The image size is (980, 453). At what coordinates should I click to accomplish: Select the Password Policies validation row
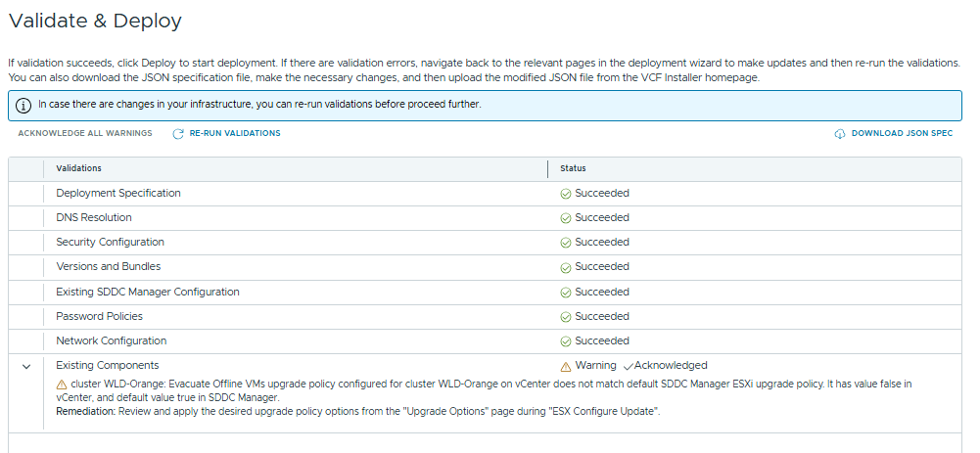pos(99,317)
